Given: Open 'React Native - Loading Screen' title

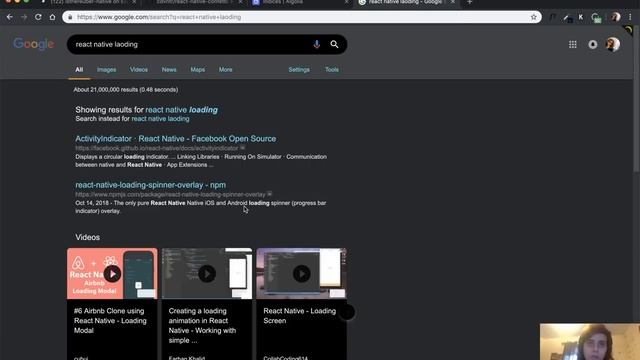Looking at the screenshot, I should [300, 316].
